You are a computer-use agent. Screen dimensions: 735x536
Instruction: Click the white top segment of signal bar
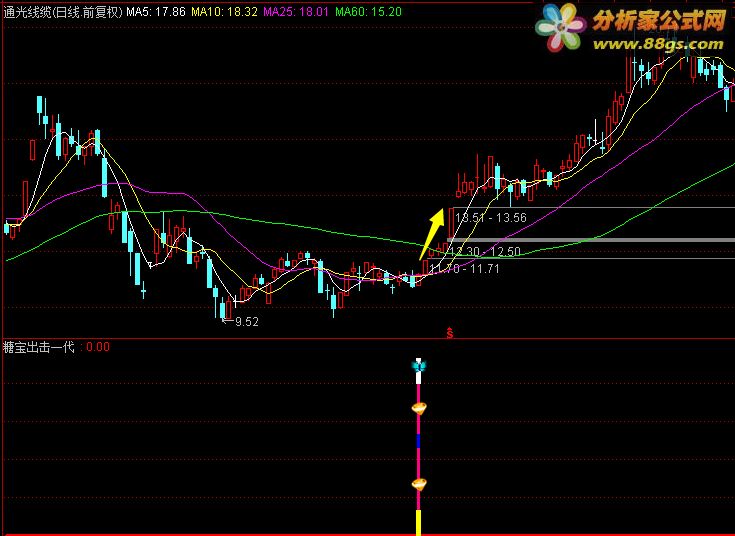(419, 377)
